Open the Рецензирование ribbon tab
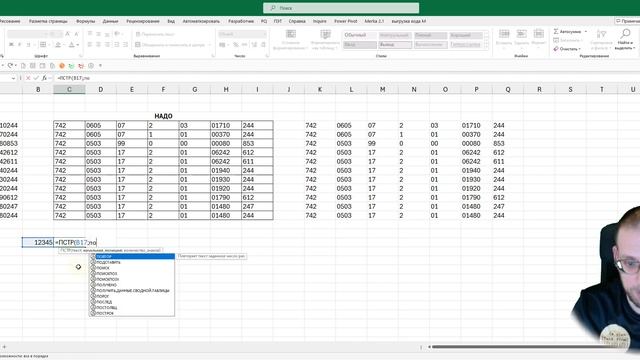The image size is (640, 360). (143, 21)
